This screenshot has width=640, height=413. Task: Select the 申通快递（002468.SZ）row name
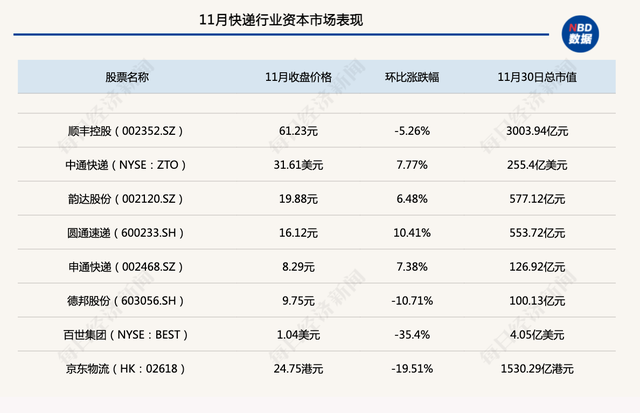[126, 267]
